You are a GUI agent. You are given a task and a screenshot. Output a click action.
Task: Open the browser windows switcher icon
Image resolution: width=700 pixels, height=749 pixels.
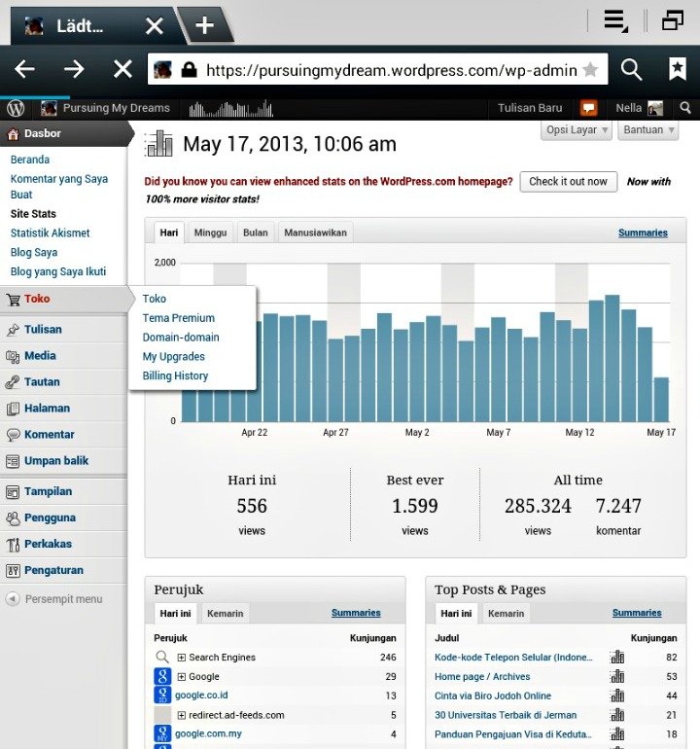point(673,21)
